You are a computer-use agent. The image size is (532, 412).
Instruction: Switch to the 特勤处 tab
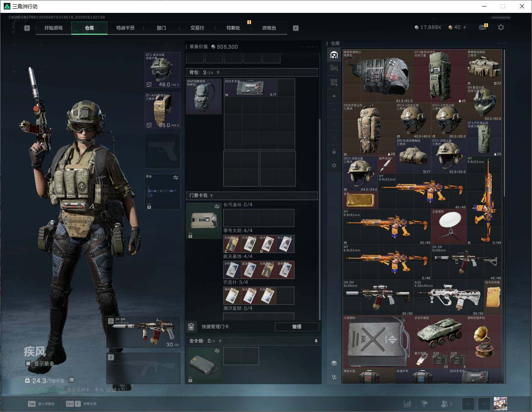tap(233, 28)
